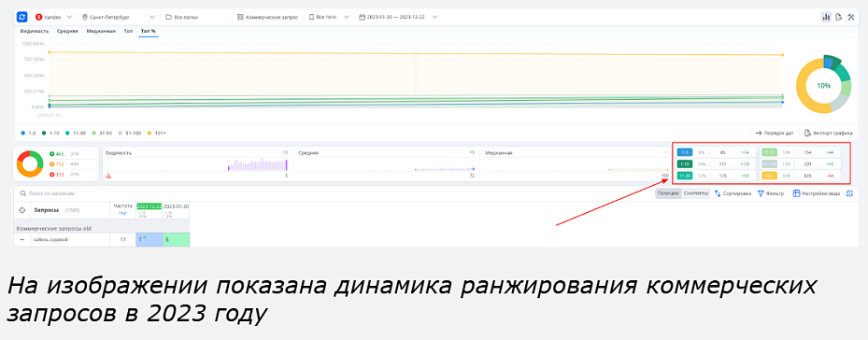Viewport: 868px width, 340px height.
Task: Click the export document icon in top toolbar
Action: [x=839, y=17]
